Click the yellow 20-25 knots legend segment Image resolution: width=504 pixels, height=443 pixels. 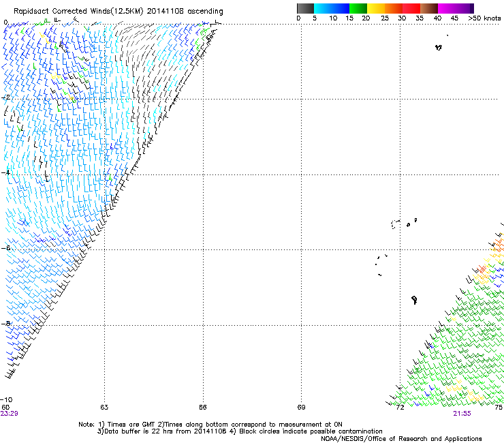tap(376, 8)
